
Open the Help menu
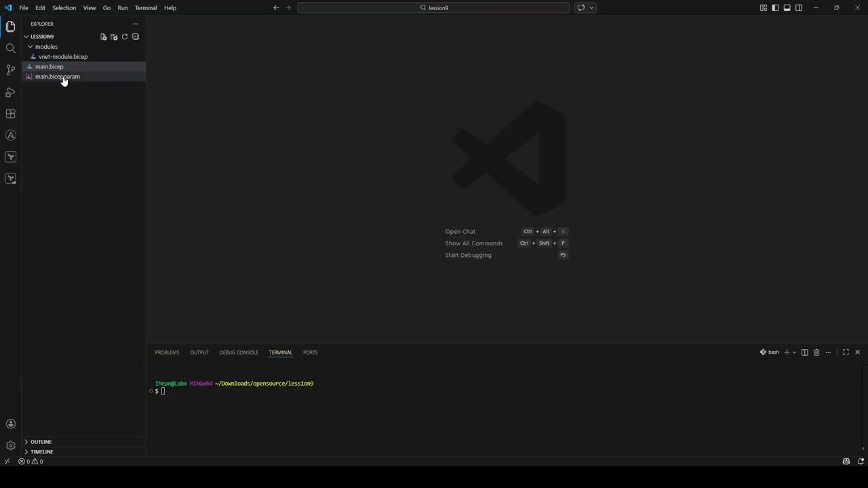pyautogui.click(x=170, y=7)
